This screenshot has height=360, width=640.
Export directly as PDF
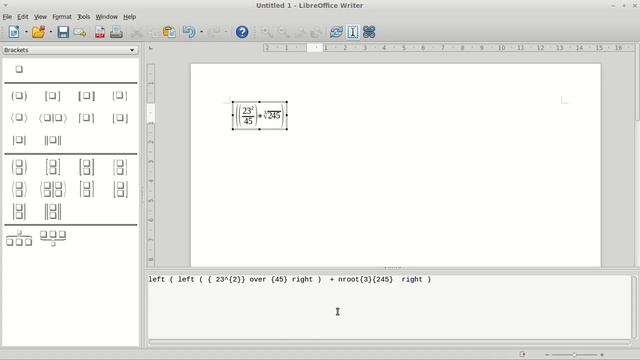tap(100, 32)
